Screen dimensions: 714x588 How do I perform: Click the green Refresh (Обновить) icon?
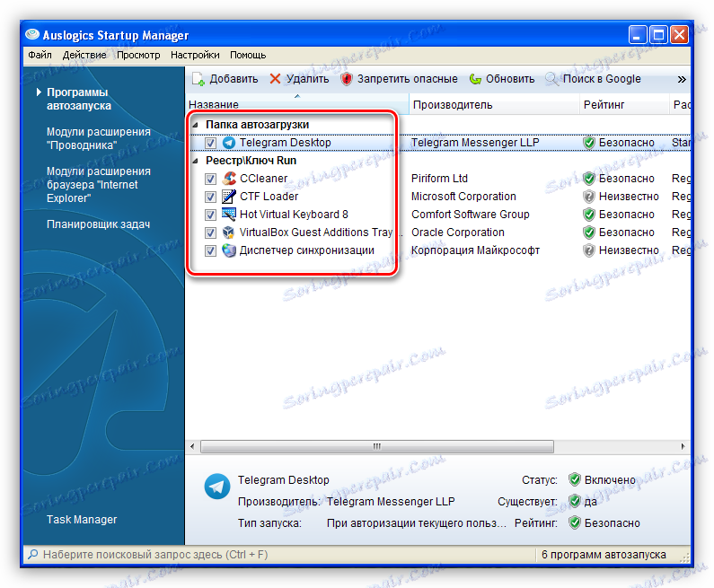475,79
